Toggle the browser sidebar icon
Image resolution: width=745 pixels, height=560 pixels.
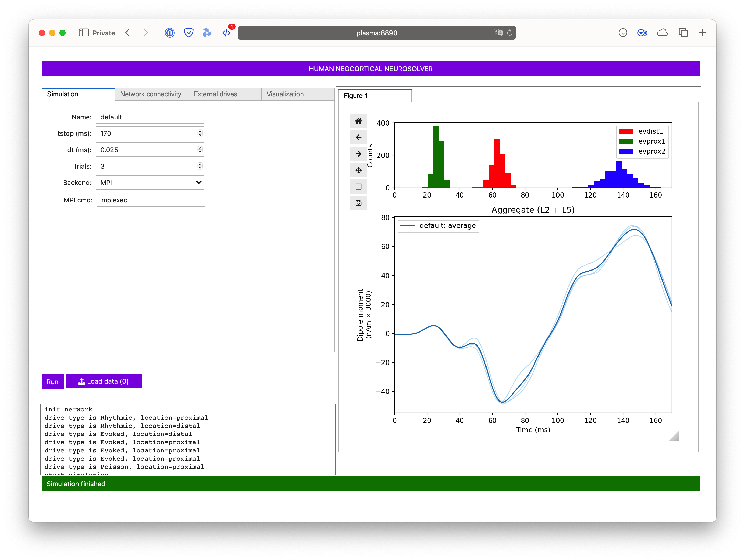tap(84, 33)
